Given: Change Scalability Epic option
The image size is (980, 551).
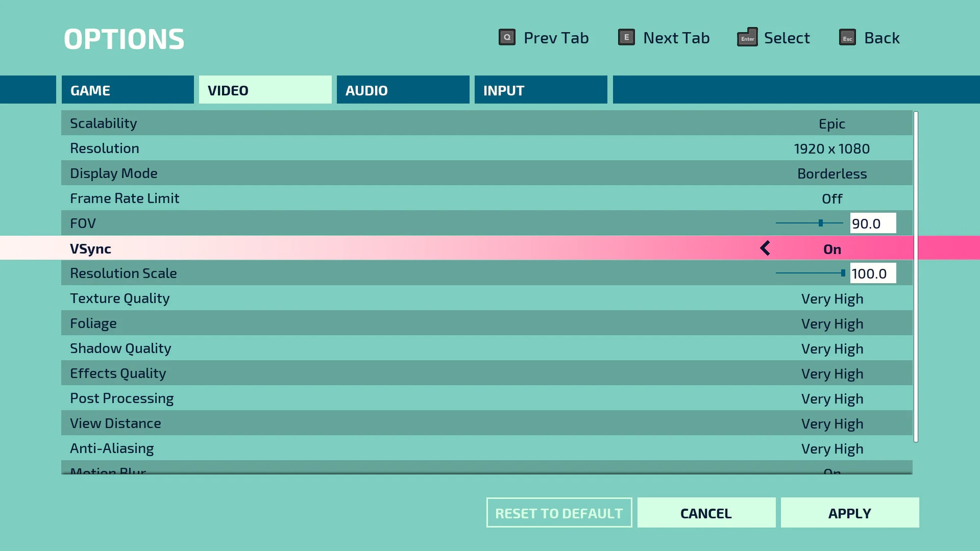Looking at the screenshot, I should pyautogui.click(x=832, y=123).
